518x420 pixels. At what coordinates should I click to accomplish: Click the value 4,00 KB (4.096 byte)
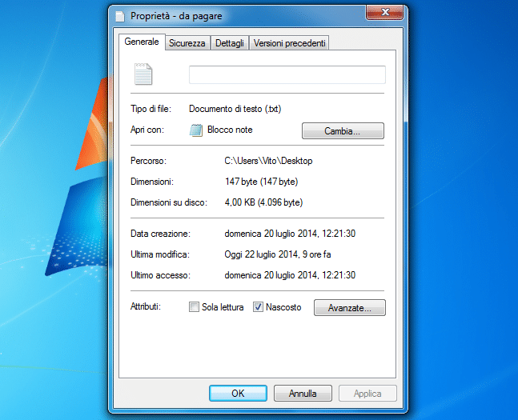coord(263,202)
